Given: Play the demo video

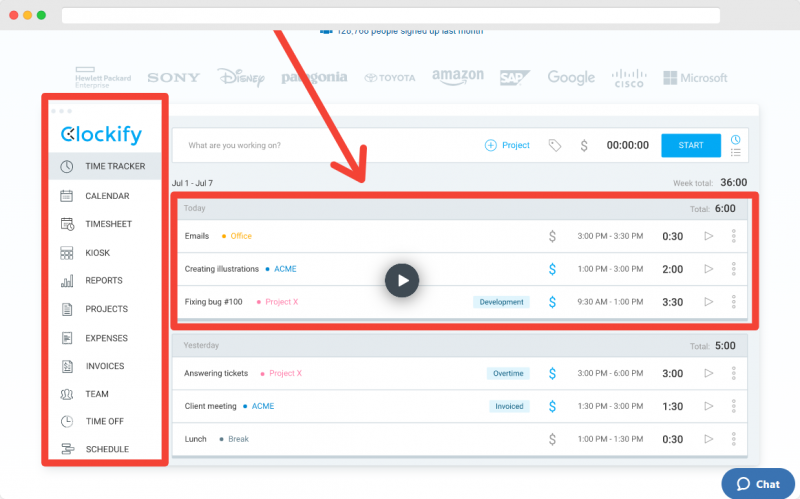Looking at the screenshot, I should pyautogui.click(x=402, y=281).
